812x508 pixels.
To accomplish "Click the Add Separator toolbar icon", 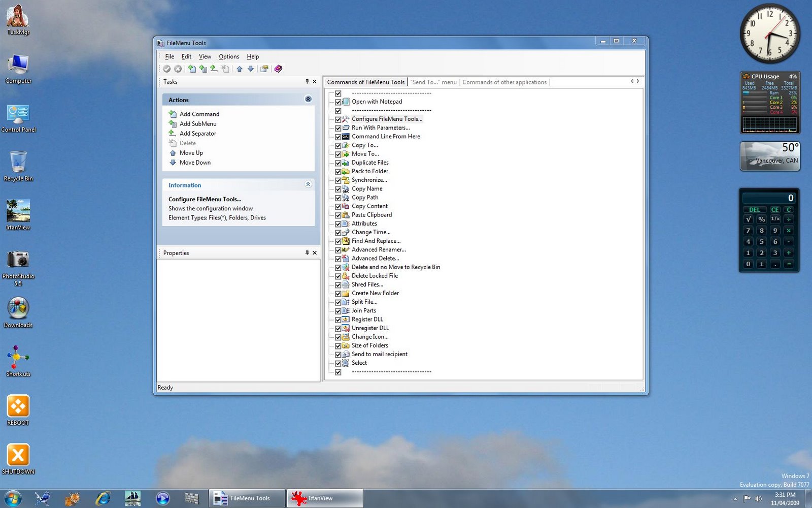I will [214, 69].
